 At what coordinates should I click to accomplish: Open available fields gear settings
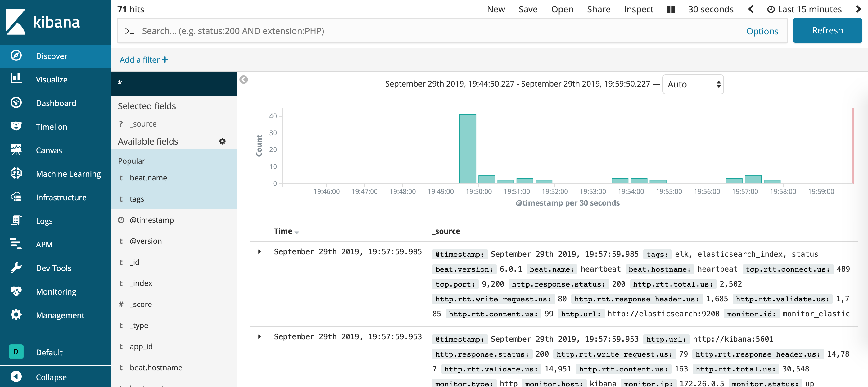tap(222, 141)
